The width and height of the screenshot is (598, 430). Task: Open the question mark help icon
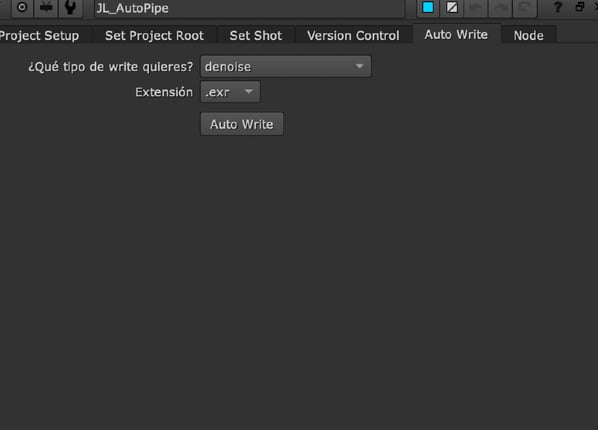tap(558, 7)
